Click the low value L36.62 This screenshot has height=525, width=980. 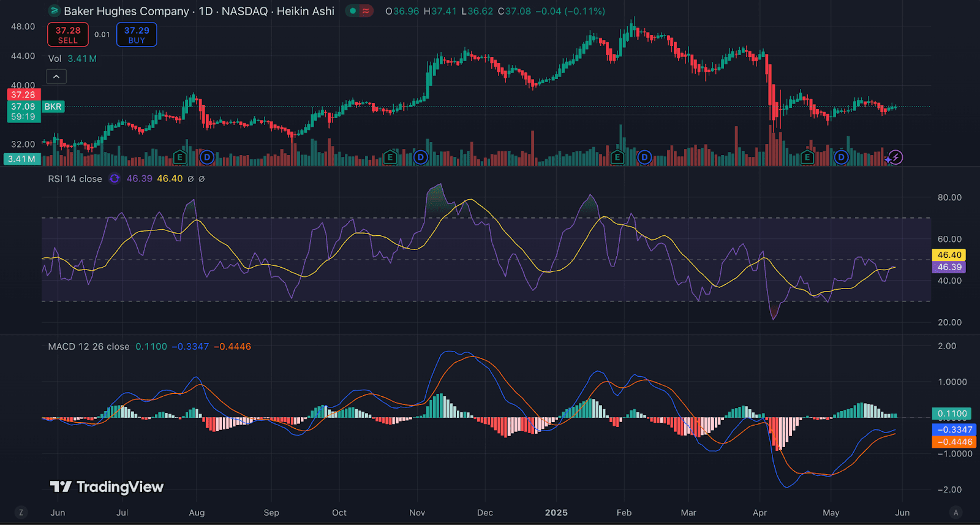(x=477, y=11)
